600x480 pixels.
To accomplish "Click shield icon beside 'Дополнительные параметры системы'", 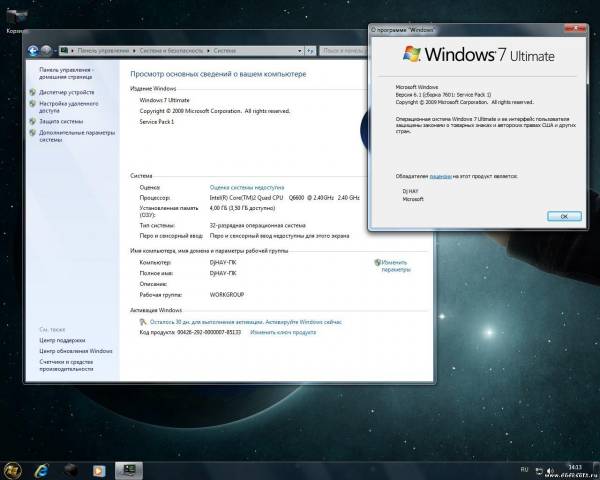I will 33,133.
